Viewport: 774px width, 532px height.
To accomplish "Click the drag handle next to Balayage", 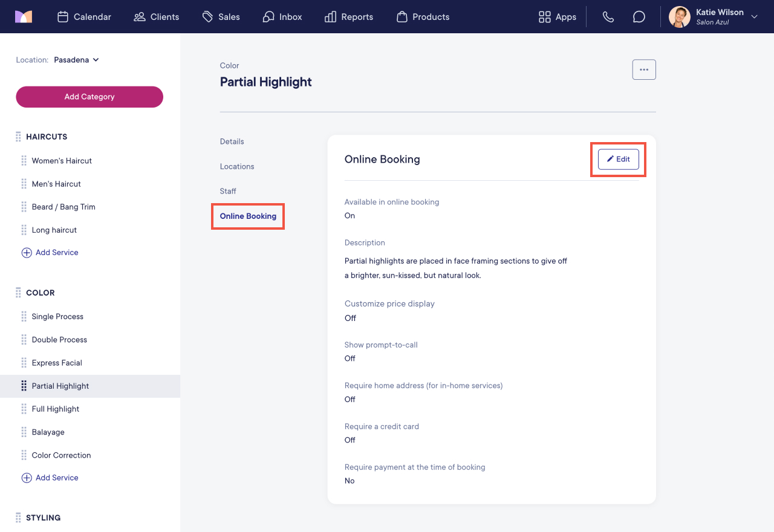I will click(x=24, y=432).
